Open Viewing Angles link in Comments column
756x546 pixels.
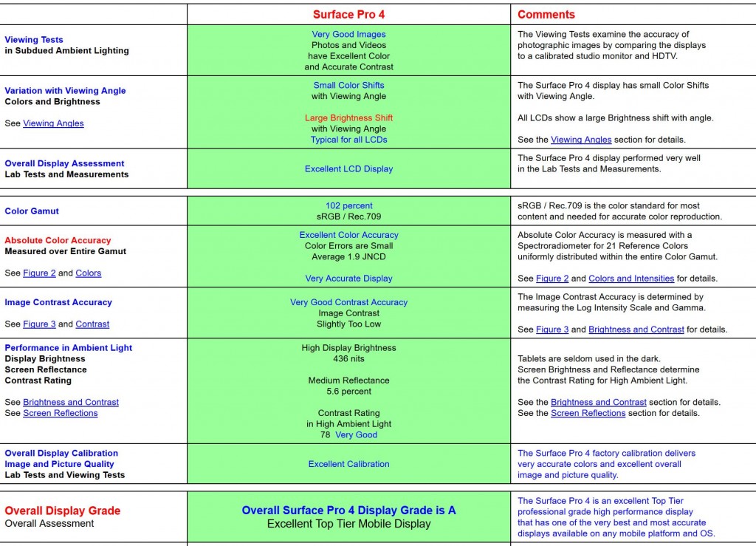581,140
